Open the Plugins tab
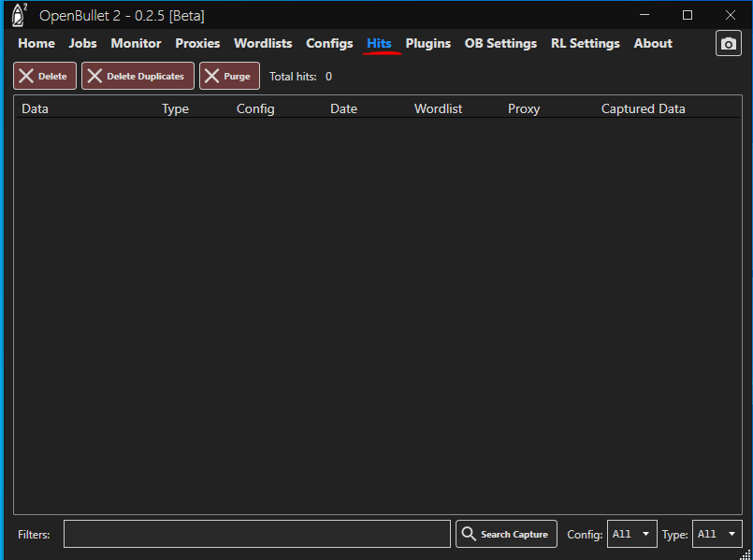Viewport: 753px width, 560px height. coord(427,43)
